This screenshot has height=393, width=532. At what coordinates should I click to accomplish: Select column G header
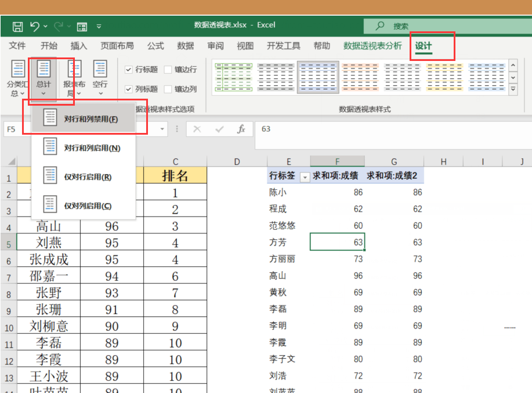coord(394,161)
